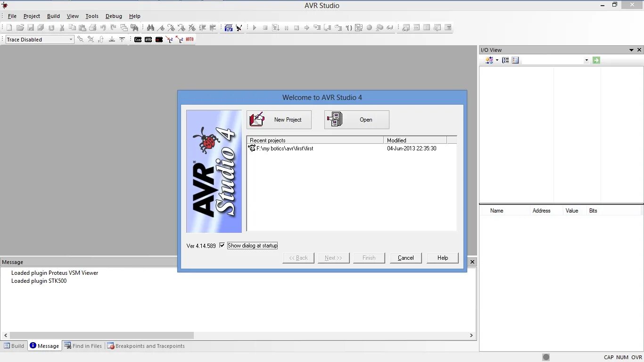Switch to the Message tab
This screenshot has height=362, width=644.
(44, 346)
